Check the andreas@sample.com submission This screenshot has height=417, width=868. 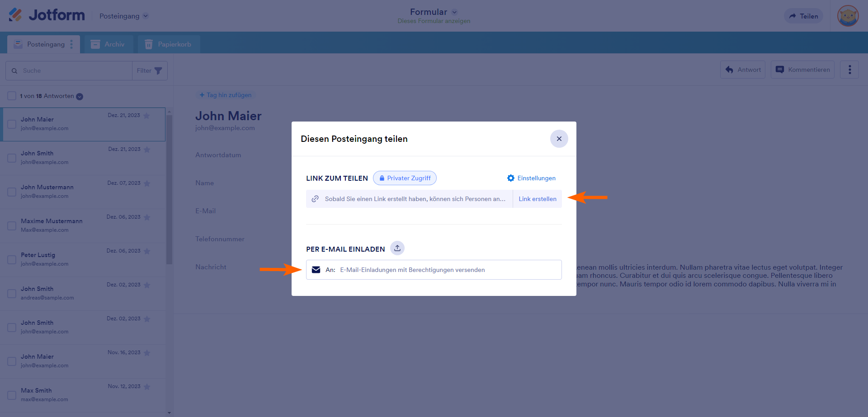[12, 294]
